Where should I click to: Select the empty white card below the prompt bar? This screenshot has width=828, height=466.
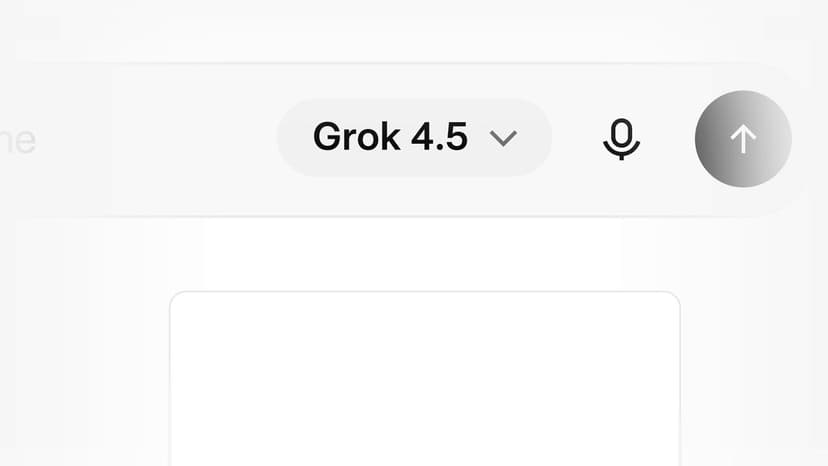(425, 378)
